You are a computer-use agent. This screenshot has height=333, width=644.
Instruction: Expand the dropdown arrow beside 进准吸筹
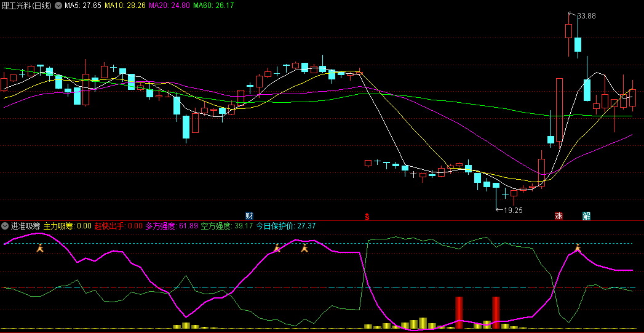pyautogui.click(x=5, y=226)
